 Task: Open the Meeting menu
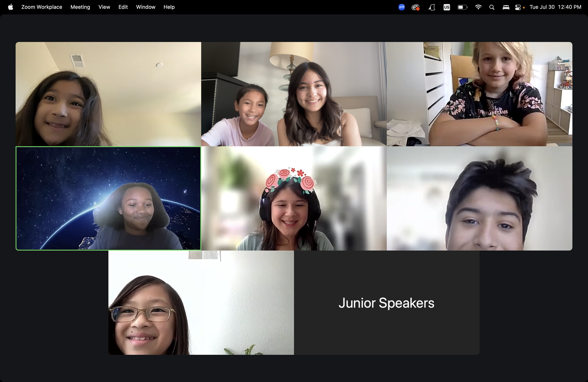[x=80, y=7]
